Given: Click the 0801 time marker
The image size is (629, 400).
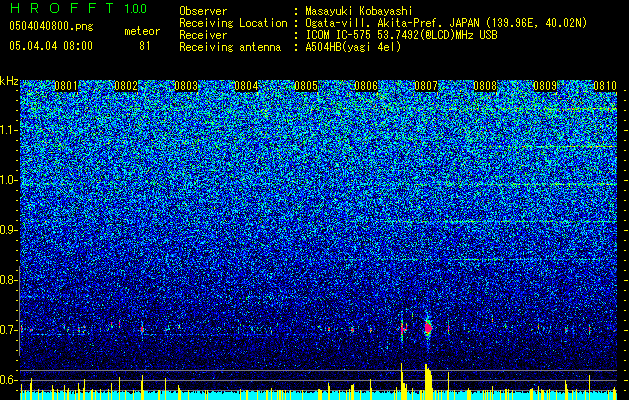Looking at the screenshot, I should (66, 86).
